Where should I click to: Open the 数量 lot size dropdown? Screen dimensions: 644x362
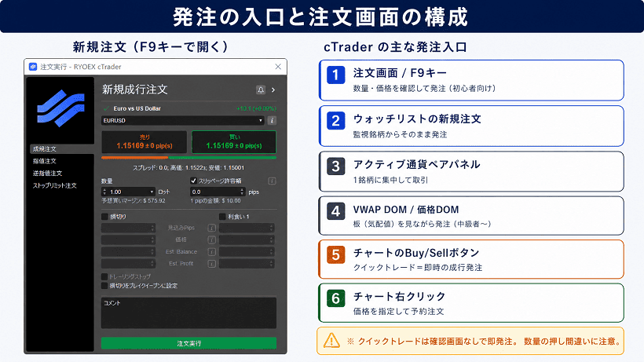pos(152,192)
